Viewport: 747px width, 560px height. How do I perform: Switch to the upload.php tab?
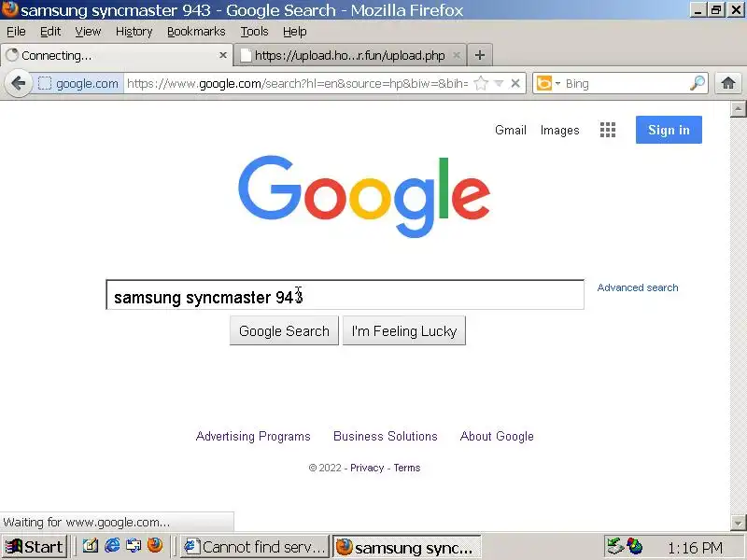click(349, 55)
